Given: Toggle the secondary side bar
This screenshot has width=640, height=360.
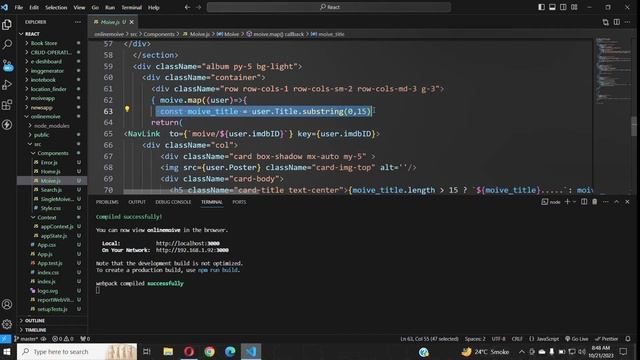Looking at the screenshot, I should click(x=563, y=7).
